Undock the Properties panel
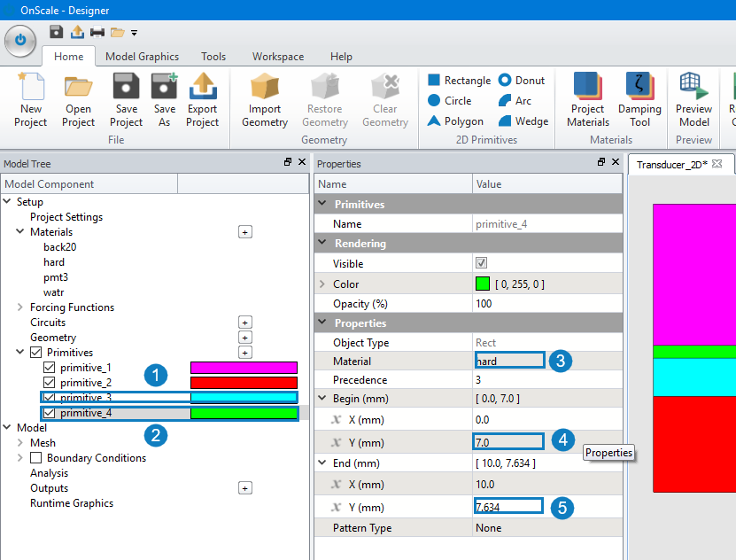This screenshot has height=560, width=736. coord(601,162)
